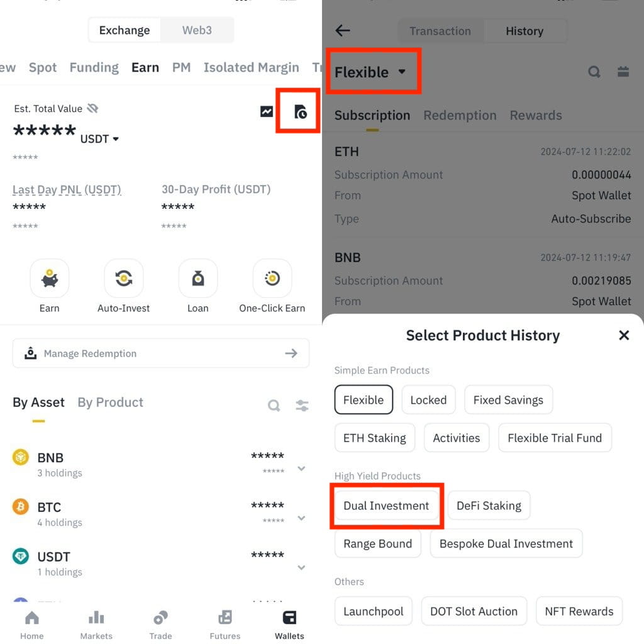Search assets with the magnifier icon

pos(274,406)
